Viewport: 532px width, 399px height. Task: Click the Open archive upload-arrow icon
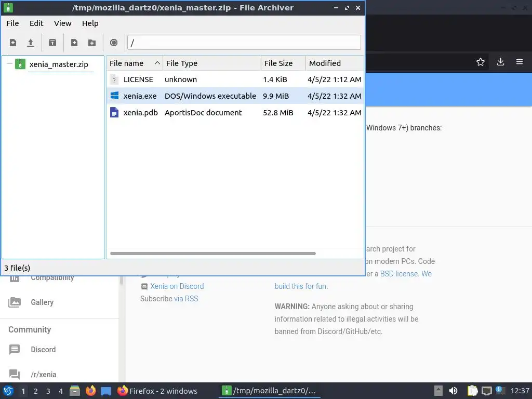click(31, 43)
